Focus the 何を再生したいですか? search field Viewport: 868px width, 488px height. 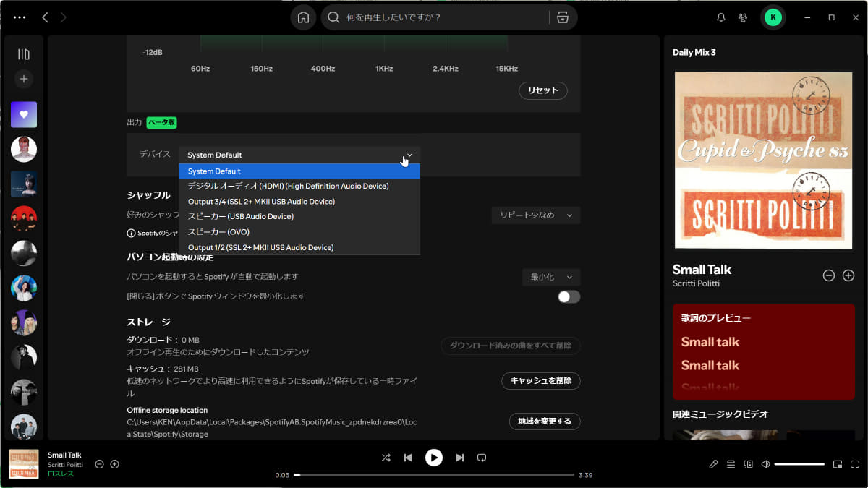446,17
